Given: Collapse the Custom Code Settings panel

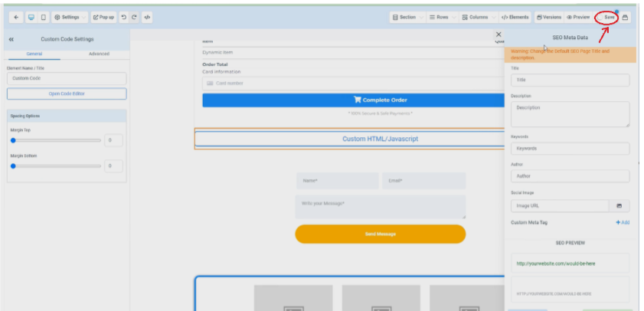Looking at the screenshot, I should pyautogui.click(x=11, y=39).
